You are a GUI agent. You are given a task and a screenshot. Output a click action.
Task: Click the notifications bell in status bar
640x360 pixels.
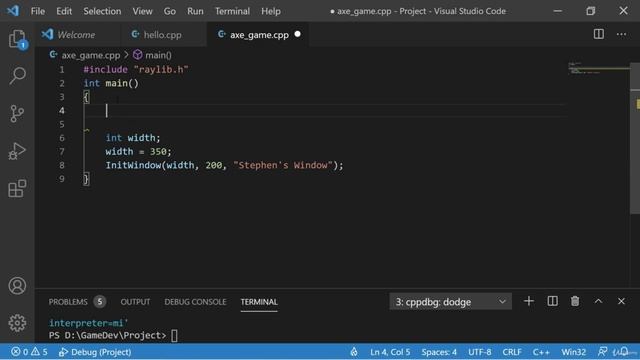pyautogui.click(x=624, y=352)
